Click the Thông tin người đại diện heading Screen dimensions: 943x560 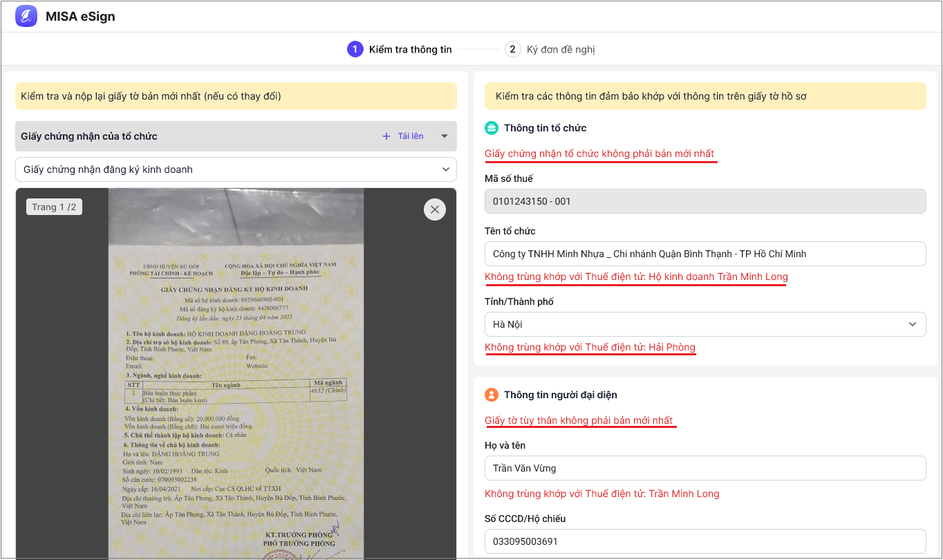(x=561, y=395)
